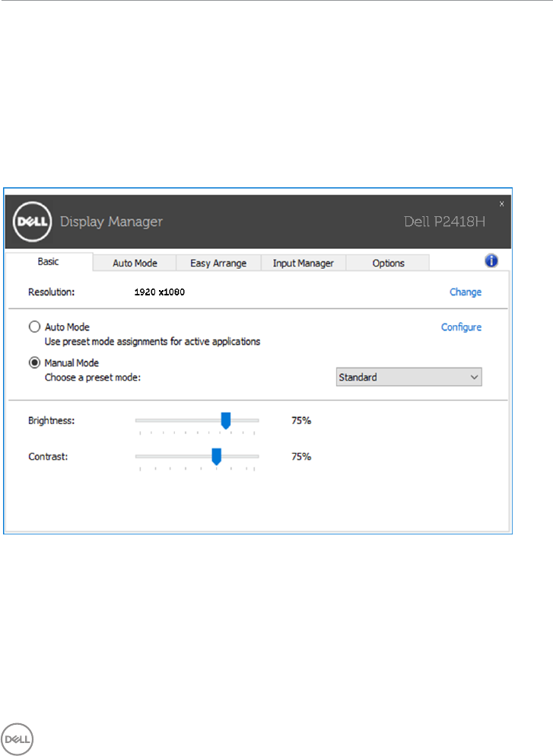553x756 pixels.
Task: Select the Manual Mode radio button
Action: point(34,362)
